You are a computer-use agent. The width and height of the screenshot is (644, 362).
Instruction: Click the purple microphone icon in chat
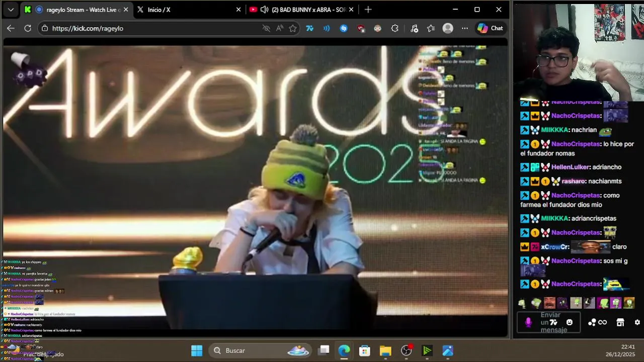point(528,322)
